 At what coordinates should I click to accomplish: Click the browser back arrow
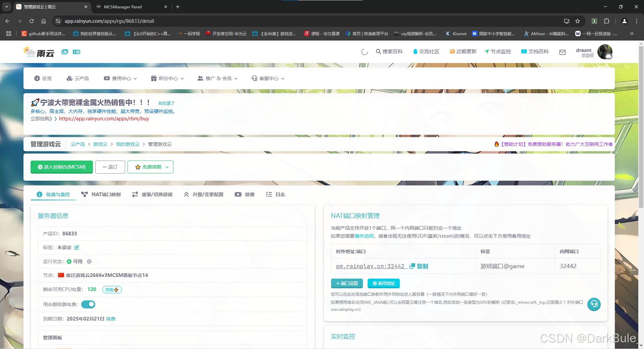pos(7,21)
